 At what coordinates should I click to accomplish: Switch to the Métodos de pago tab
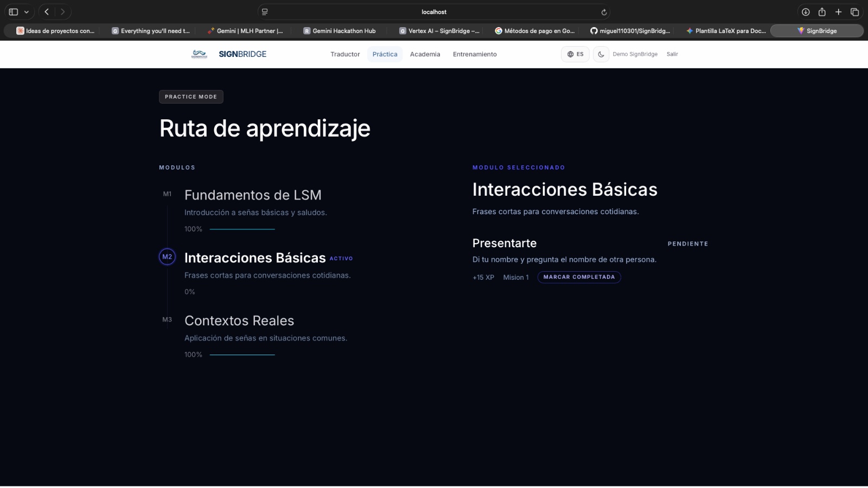[x=535, y=31]
